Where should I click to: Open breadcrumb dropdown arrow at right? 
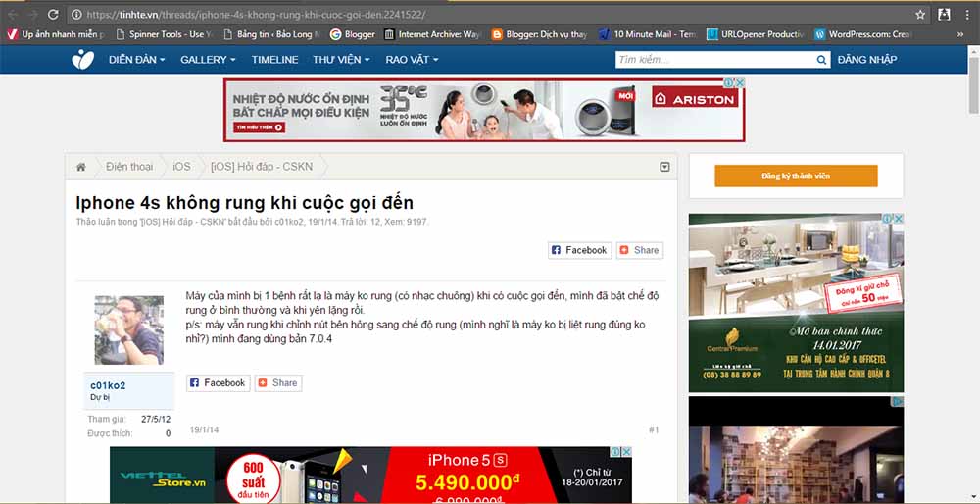[x=665, y=167]
